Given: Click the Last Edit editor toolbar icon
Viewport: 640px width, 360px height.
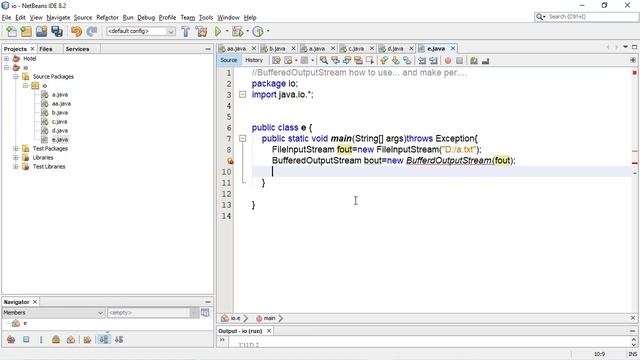Looking at the screenshot, I should pyautogui.click(x=276, y=60).
